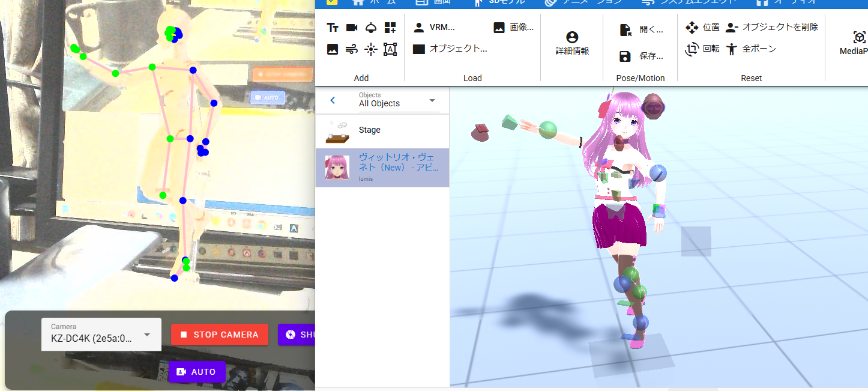868x391 pixels.
Task: Reset all bones with 全ボーン
Action: tap(751, 49)
